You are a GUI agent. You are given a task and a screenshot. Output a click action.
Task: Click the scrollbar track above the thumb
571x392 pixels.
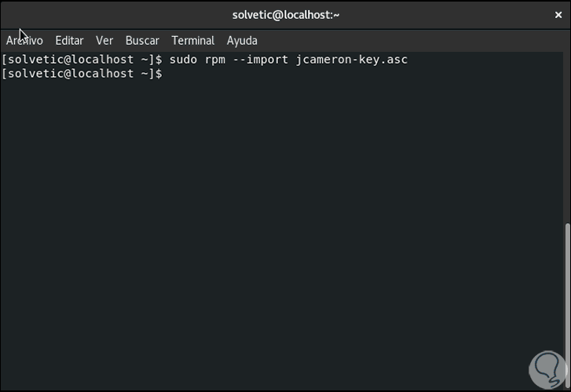click(x=567, y=134)
